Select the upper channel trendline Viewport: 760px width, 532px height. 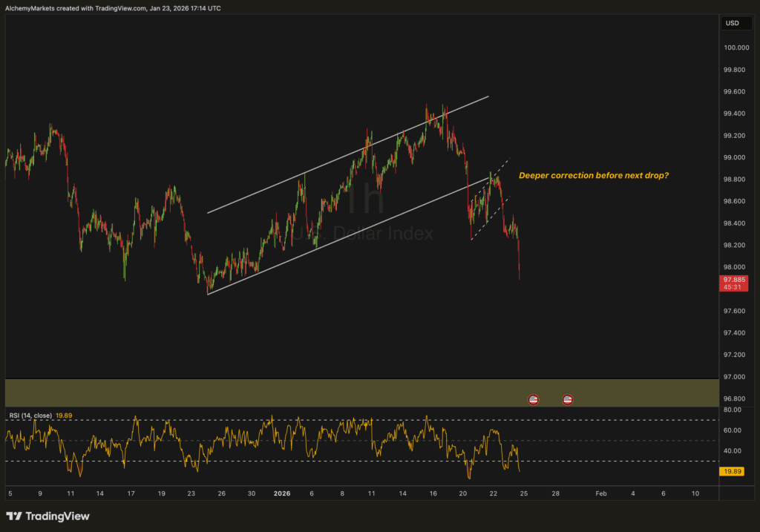pyautogui.click(x=349, y=154)
